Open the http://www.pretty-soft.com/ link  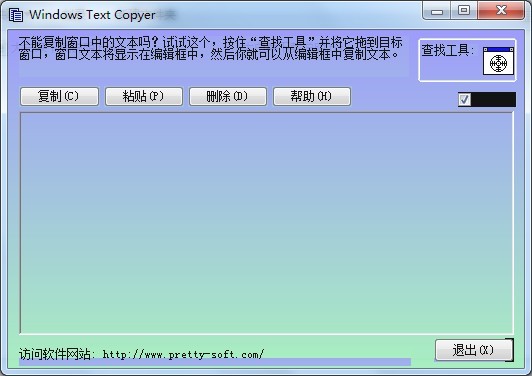(183, 355)
